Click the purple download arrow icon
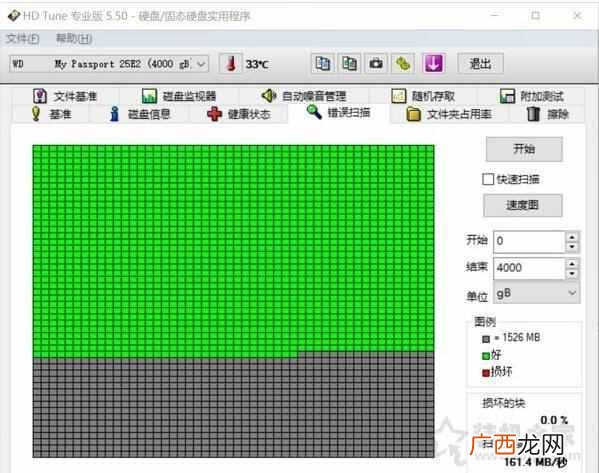This screenshot has width=599, height=473. click(433, 63)
